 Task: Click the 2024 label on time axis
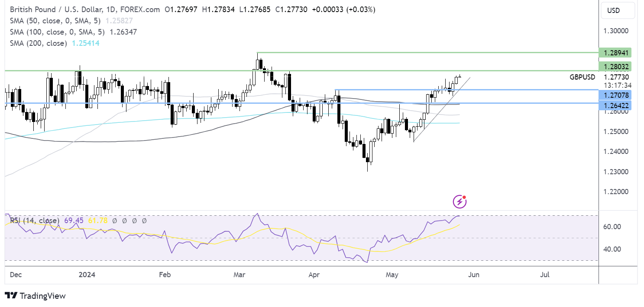[x=87, y=275]
